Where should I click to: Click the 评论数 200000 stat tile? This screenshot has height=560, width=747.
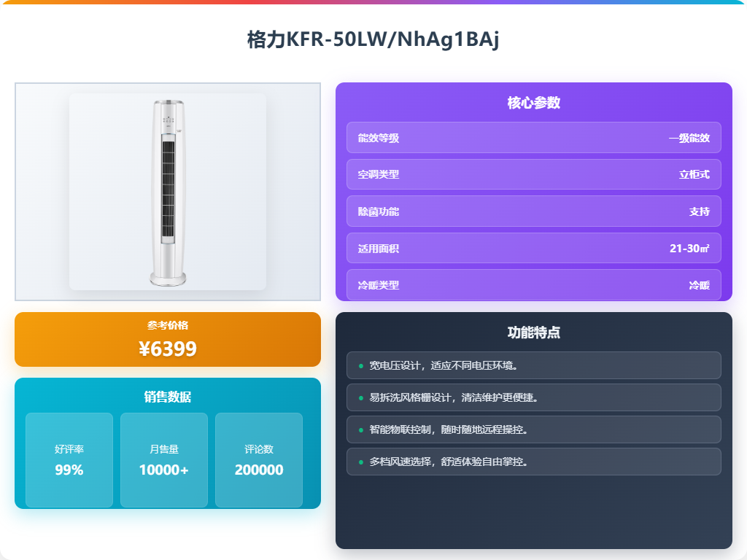coord(259,460)
